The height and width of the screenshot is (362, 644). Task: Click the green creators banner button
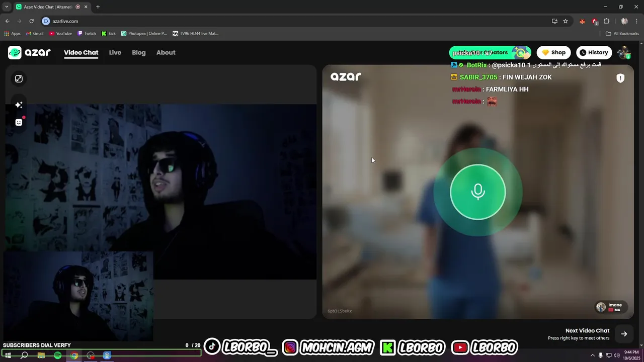coord(490,52)
